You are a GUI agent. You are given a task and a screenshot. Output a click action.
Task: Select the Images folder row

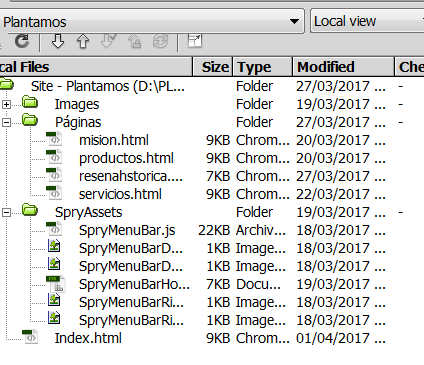77,104
